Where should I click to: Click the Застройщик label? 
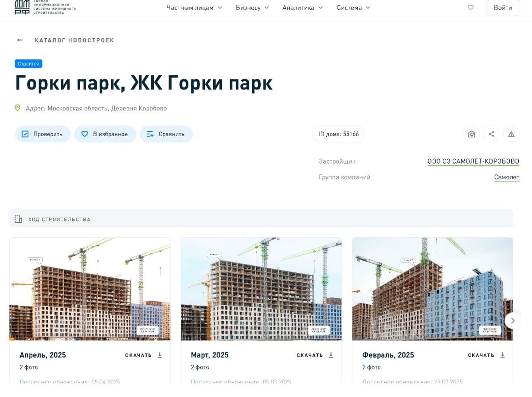[337, 161]
